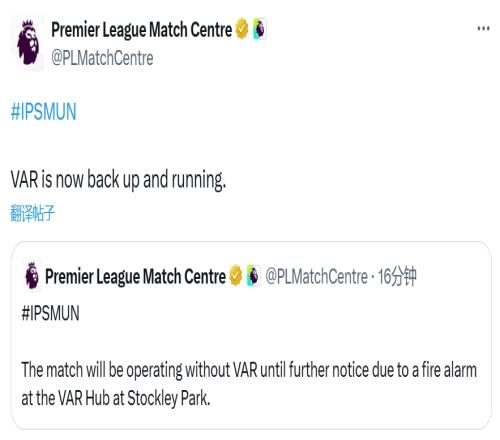
Task: Open the three-dot more options menu
Action: [x=483, y=29]
